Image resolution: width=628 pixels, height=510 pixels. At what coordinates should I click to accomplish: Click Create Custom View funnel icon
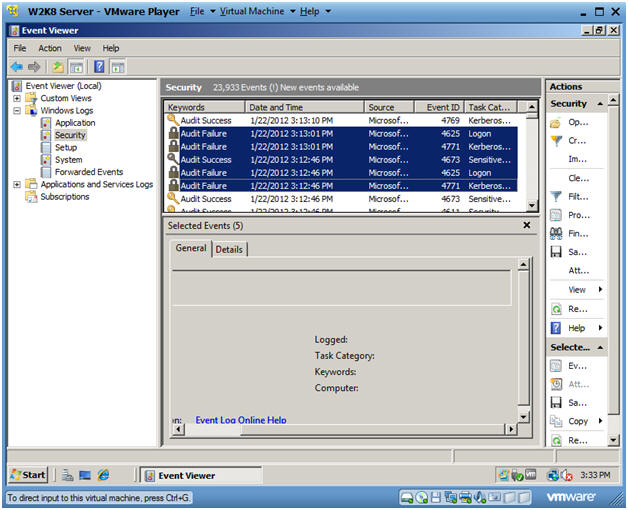click(x=556, y=141)
